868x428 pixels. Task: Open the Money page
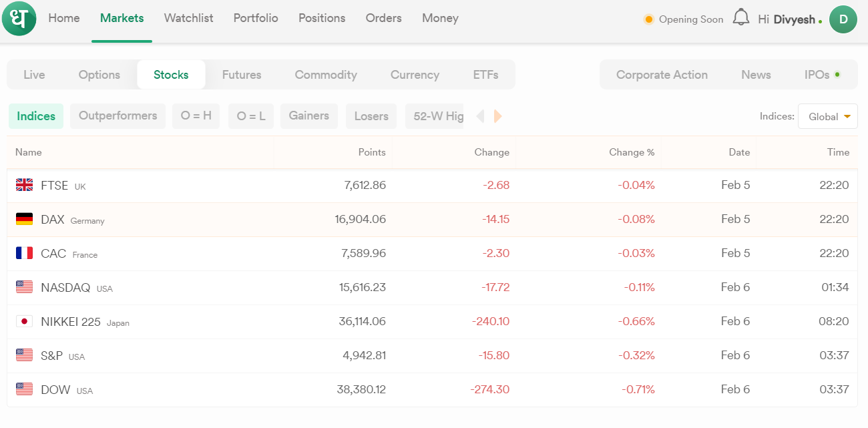(441, 18)
